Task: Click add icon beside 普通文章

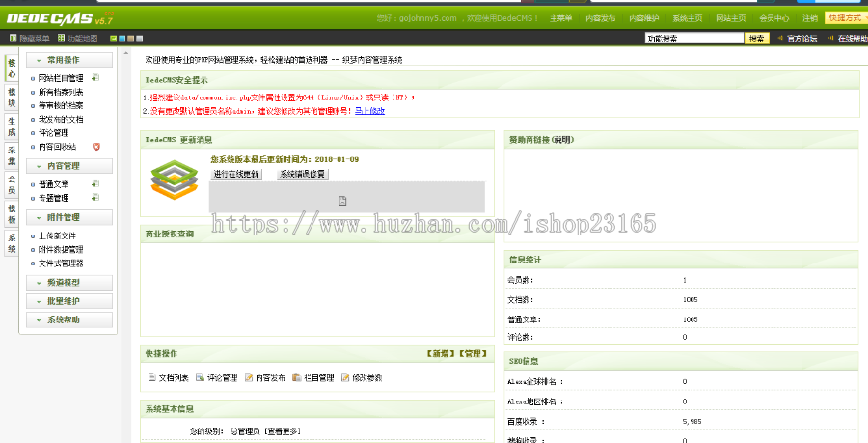Action: (x=95, y=183)
